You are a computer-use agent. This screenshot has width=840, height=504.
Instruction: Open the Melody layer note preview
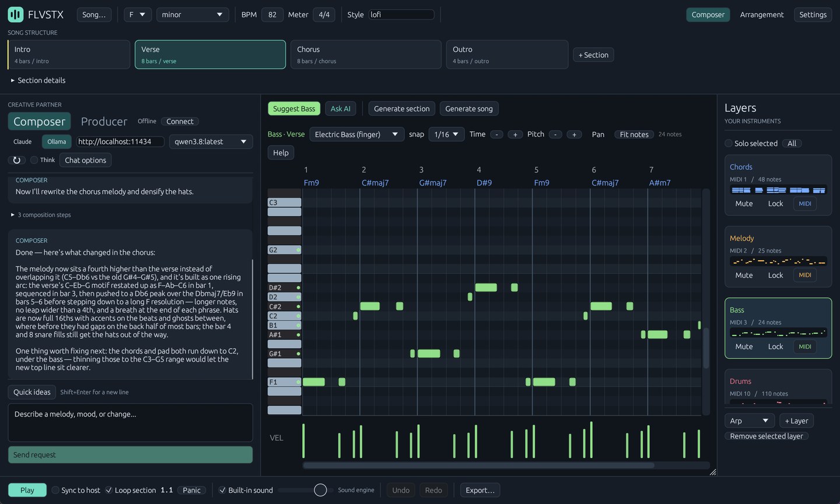[x=778, y=261]
